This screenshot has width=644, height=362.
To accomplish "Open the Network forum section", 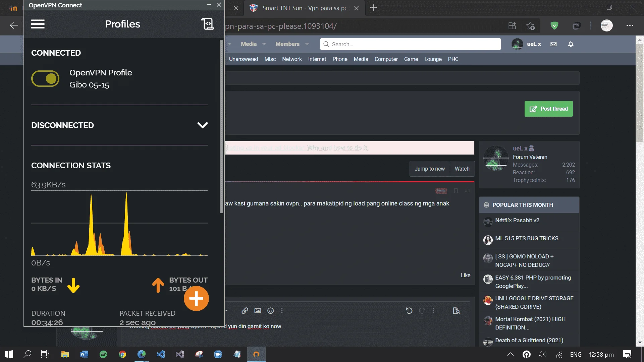I will (x=292, y=59).
